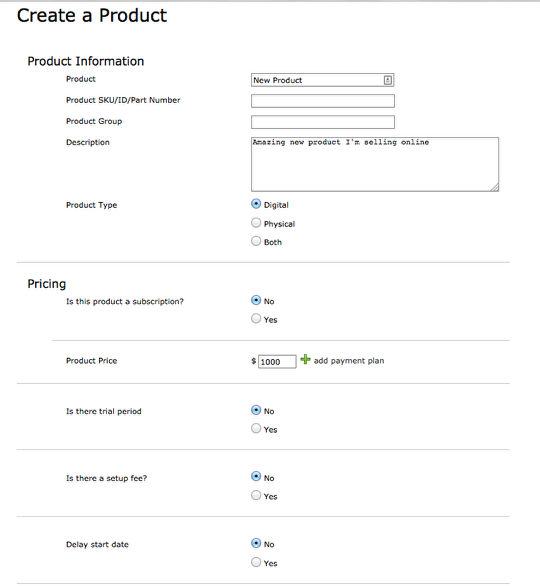The width and height of the screenshot is (540, 586).
Task: Click inside the Description text area
Action: [375, 164]
